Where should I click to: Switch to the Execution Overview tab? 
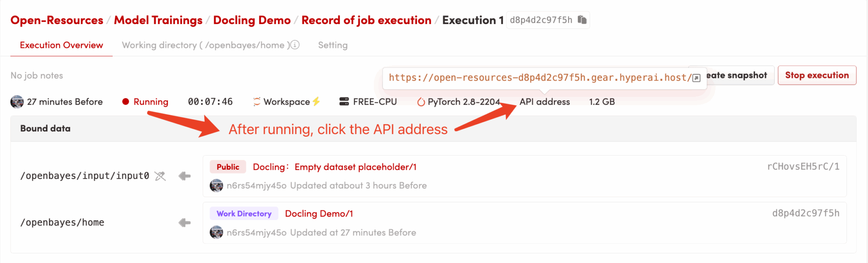point(61,45)
